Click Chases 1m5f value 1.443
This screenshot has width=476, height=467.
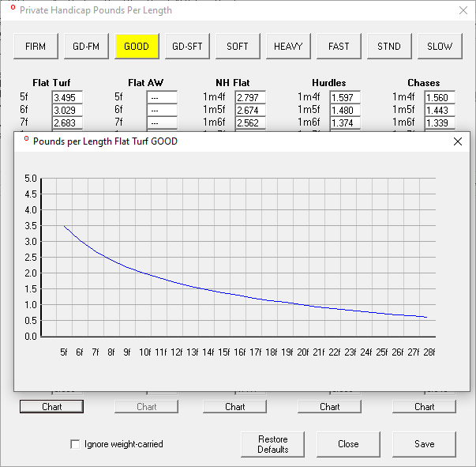coord(440,110)
